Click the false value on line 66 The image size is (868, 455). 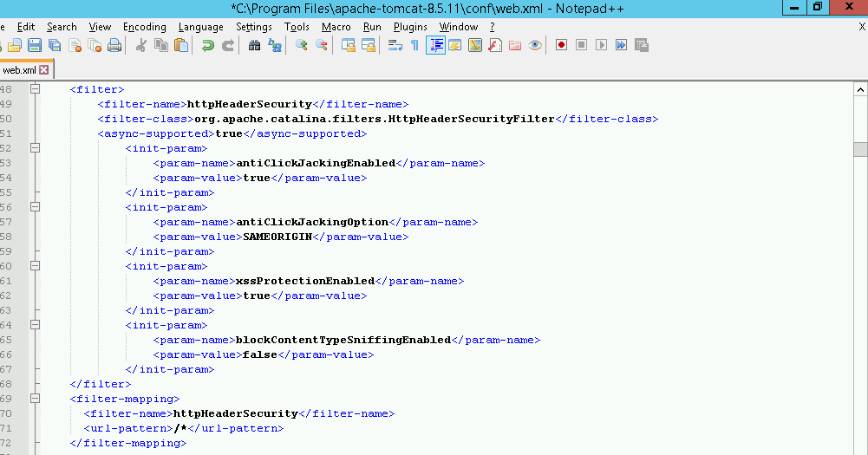pyautogui.click(x=259, y=354)
